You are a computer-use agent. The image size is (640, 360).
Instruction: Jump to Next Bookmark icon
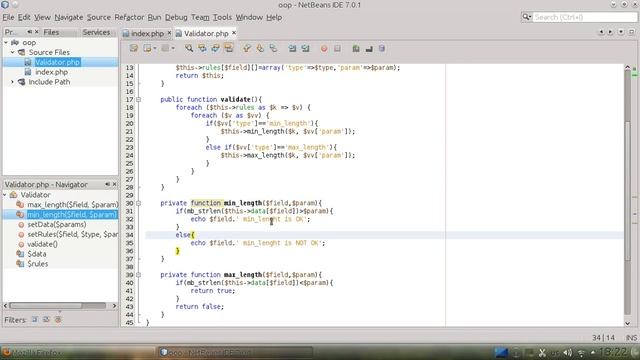click(x=260, y=49)
